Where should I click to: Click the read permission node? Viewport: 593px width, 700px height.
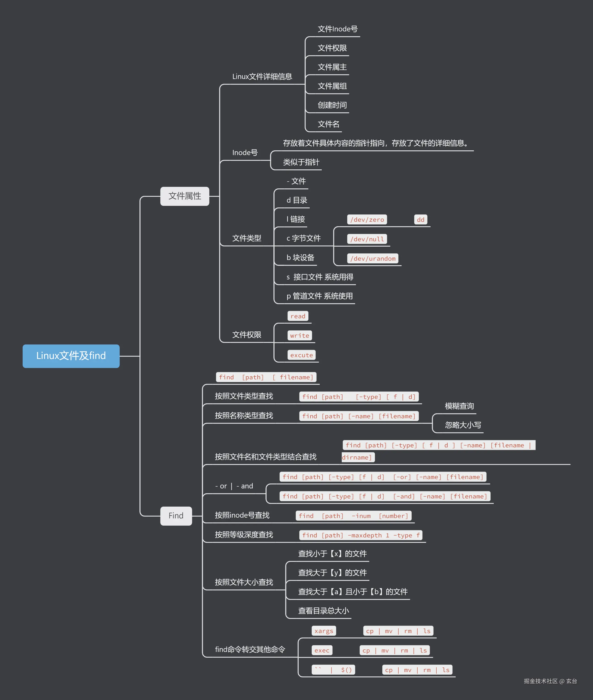[297, 316]
